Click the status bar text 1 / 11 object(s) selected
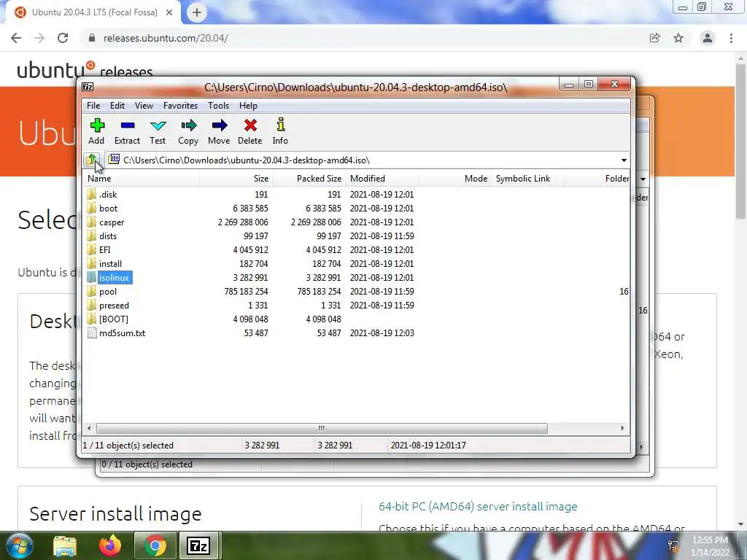The image size is (747, 560). pos(128,446)
